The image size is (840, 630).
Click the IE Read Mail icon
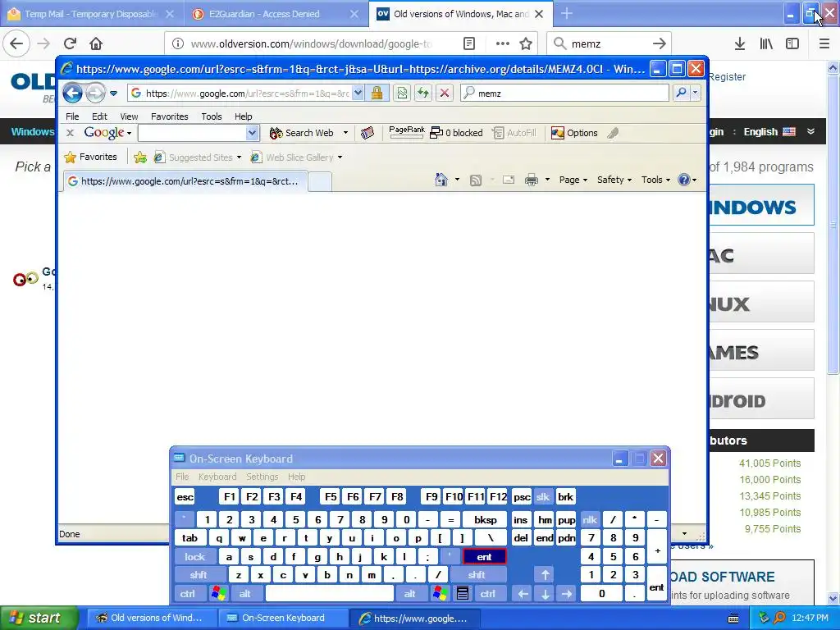click(x=509, y=180)
